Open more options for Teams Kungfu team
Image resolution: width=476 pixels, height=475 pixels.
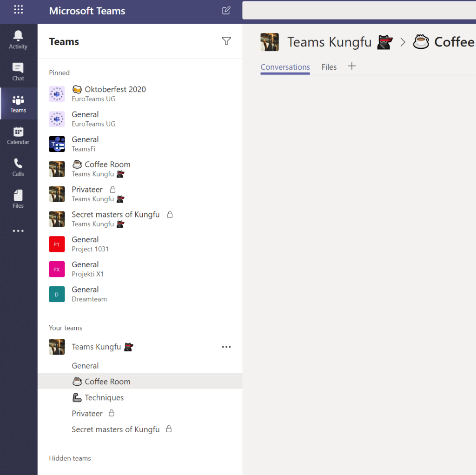[226, 347]
